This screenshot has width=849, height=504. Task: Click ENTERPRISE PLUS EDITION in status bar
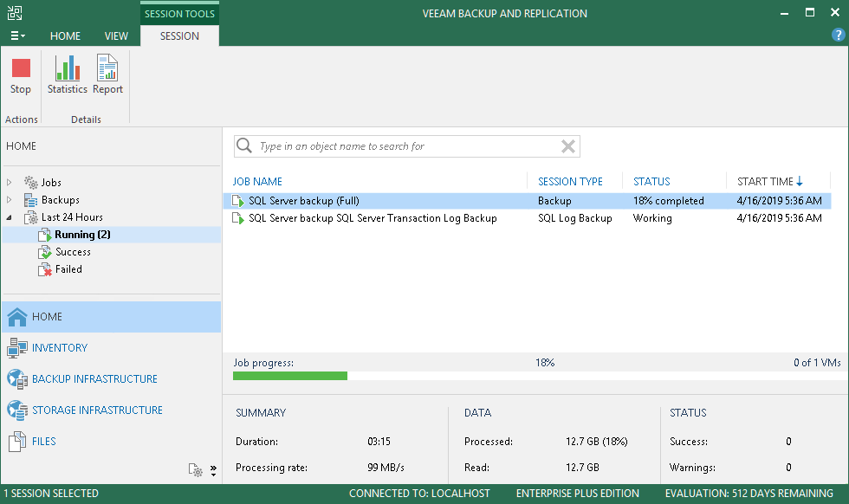point(577,493)
